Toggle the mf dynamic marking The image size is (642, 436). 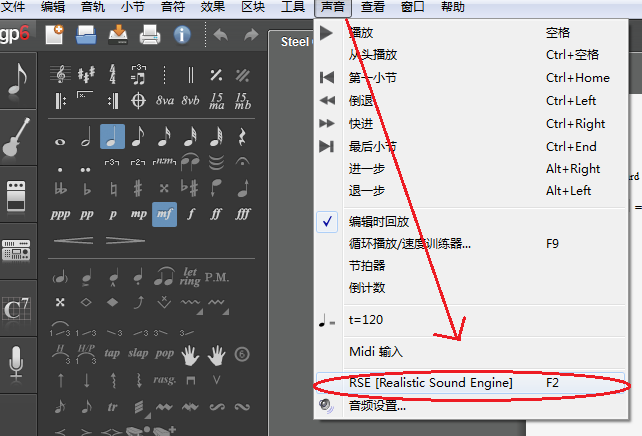[x=165, y=214]
